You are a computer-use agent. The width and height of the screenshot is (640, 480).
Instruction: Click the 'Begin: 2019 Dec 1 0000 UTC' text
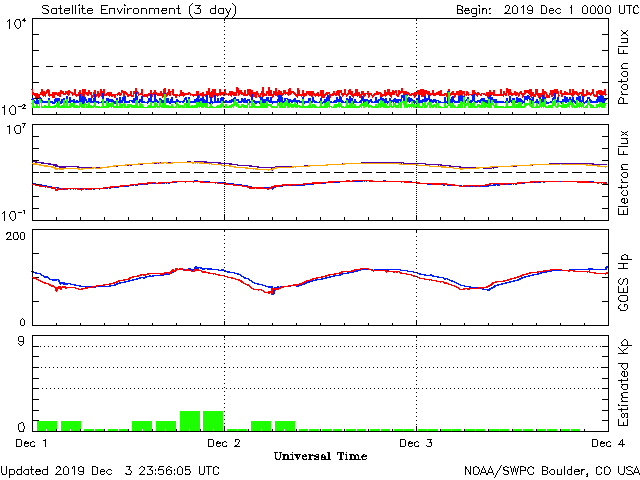[548, 10]
